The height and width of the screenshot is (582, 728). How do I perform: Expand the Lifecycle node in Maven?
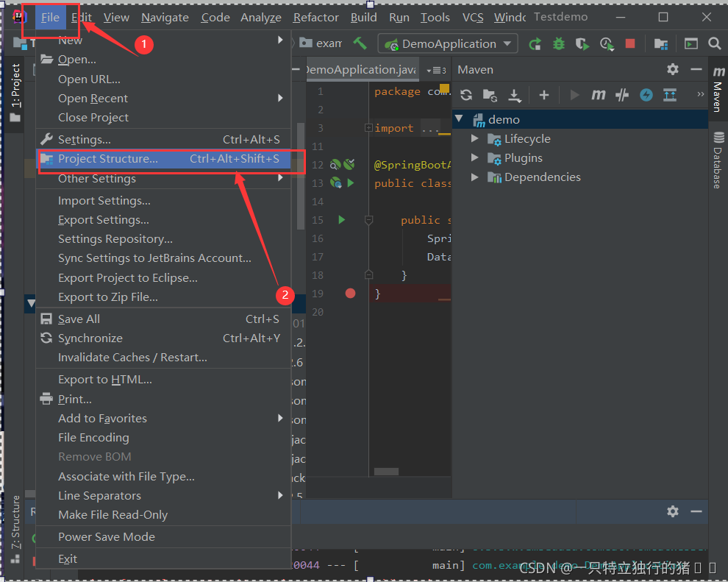point(474,138)
